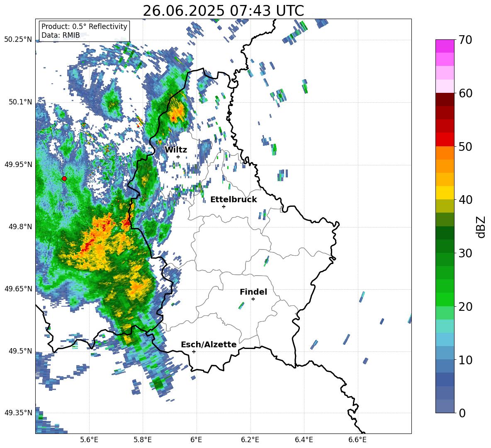Viewport: 491px width, 448px height.
Task: Click the Findel station cross marker
Action: 253,299
